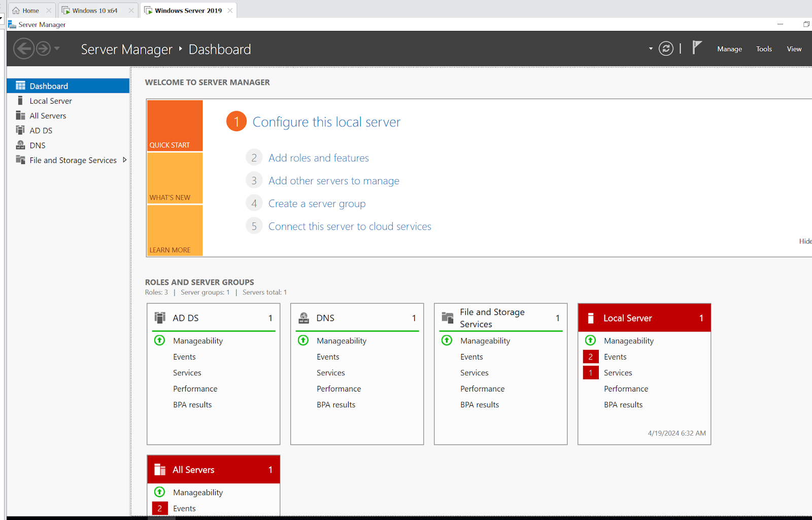The image size is (812, 520).
Task: Open the Notifications flag icon
Action: click(697, 48)
